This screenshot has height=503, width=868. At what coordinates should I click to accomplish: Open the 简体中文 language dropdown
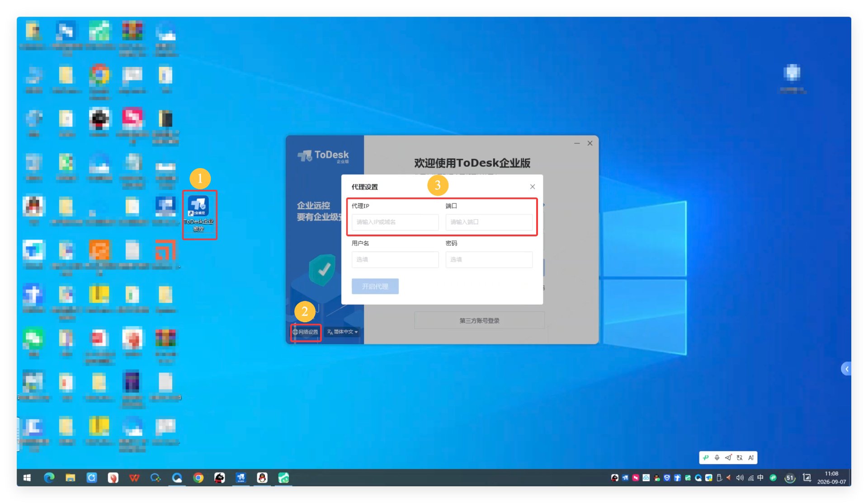[x=342, y=332]
